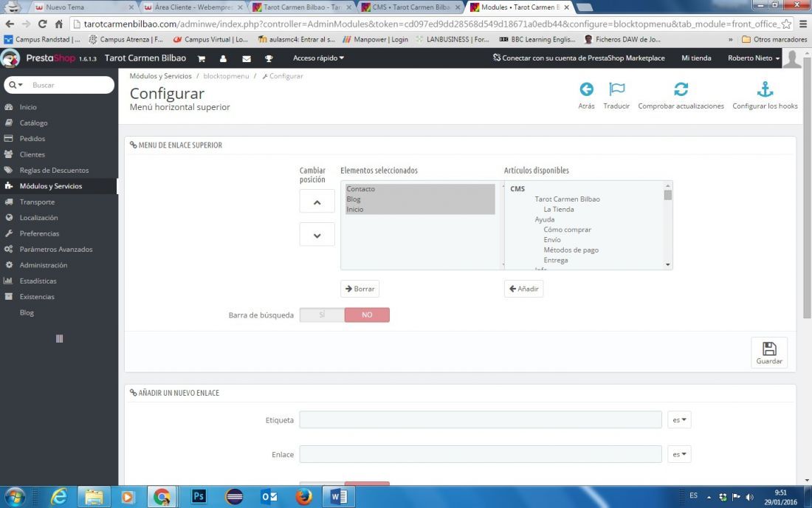Open Firefox from the taskbar
Image resolution: width=812 pixels, height=508 pixels.
(x=304, y=497)
